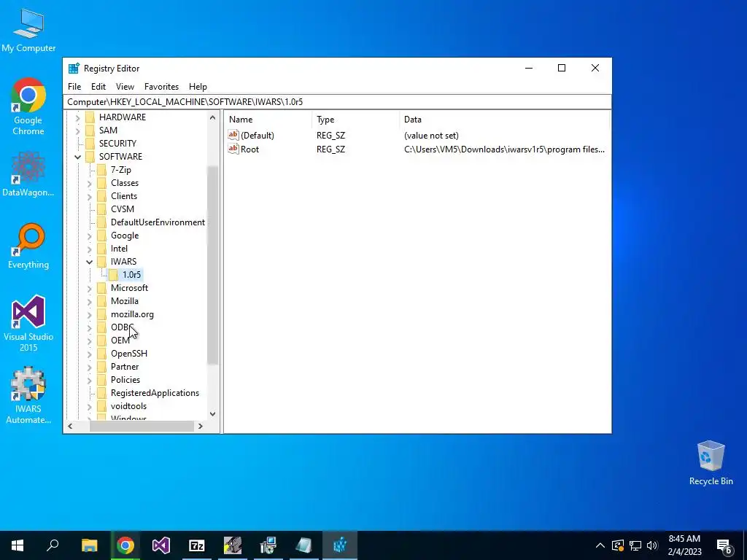Open the Windows Start menu

[x=18, y=545]
